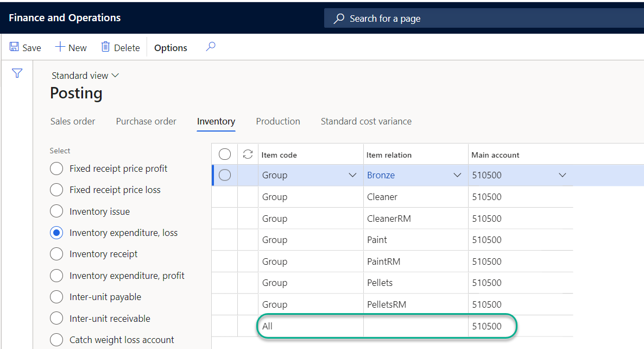Click the PelletsRM item relation cell
Viewport: 644px width, 349px height.
point(415,304)
